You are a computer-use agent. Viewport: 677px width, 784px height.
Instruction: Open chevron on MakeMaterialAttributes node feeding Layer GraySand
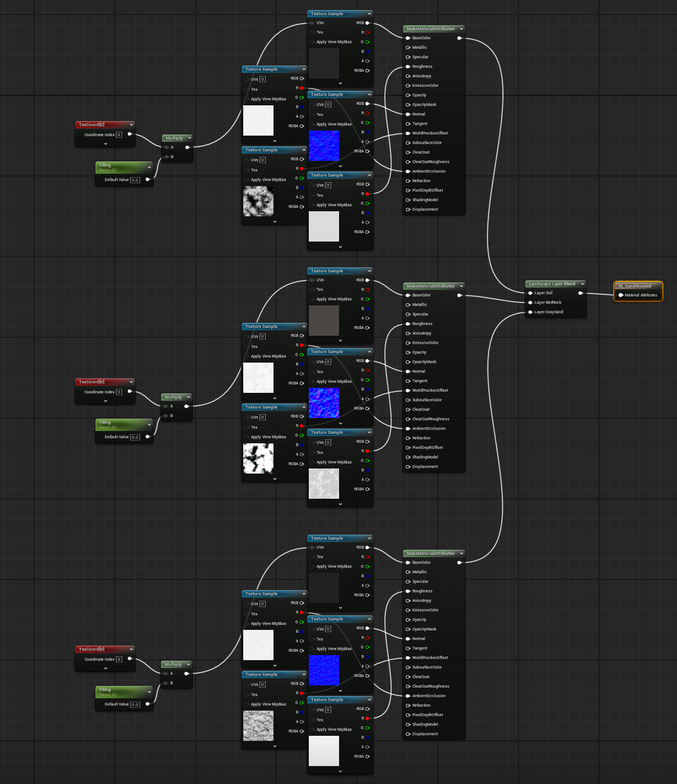point(461,554)
